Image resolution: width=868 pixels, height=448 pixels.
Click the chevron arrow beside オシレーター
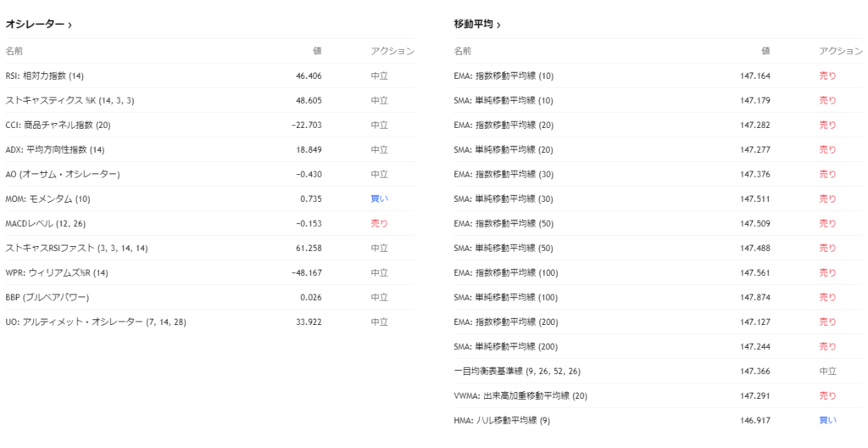coord(70,25)
